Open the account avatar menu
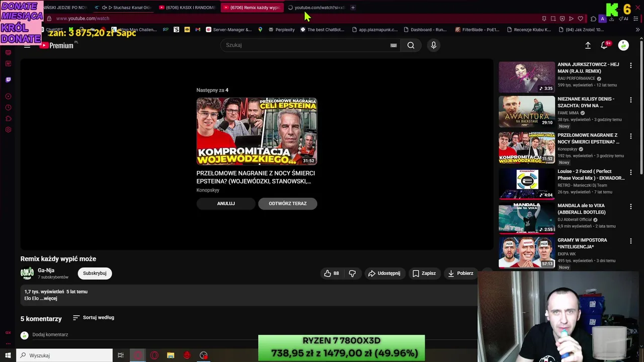This screenshot has height=362, width=644. pos(623,45)
